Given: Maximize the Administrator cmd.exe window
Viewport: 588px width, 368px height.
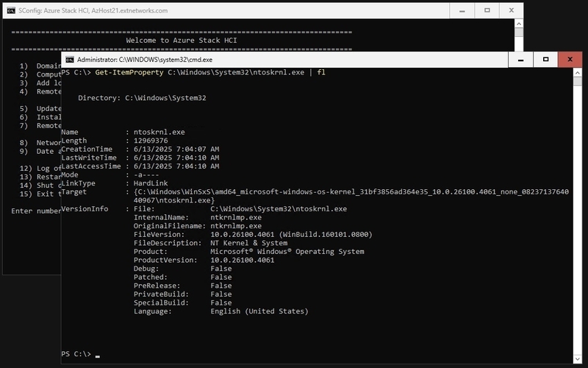Looking at the screenshot, I should (545, 60).
